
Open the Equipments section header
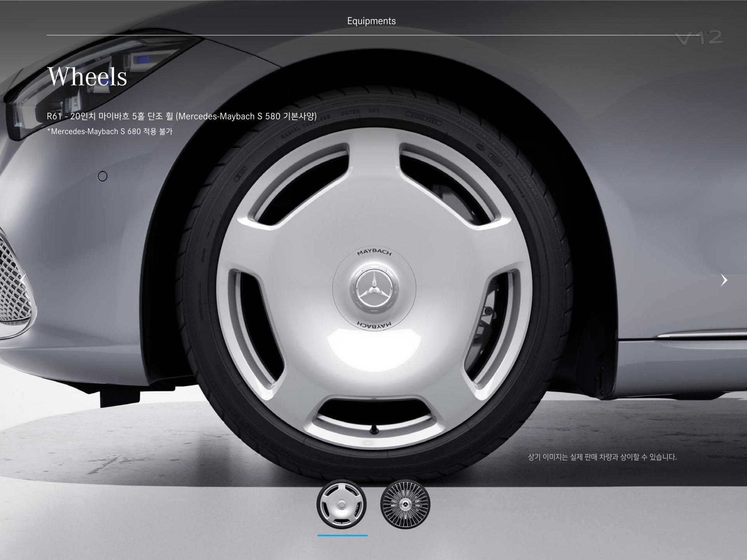pos(372,21)
